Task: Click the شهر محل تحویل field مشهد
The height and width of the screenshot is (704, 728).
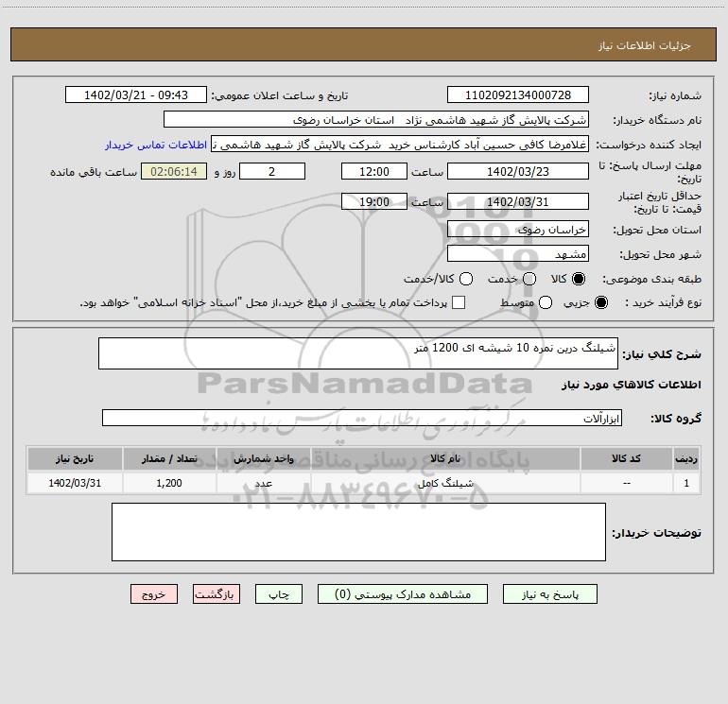Action: click(518, 254)
